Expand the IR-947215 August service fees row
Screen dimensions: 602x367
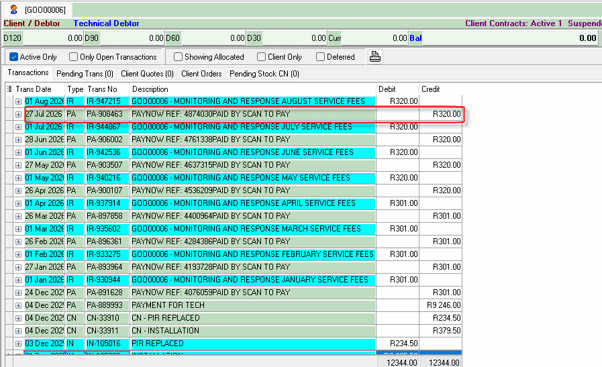pos(18,101)
